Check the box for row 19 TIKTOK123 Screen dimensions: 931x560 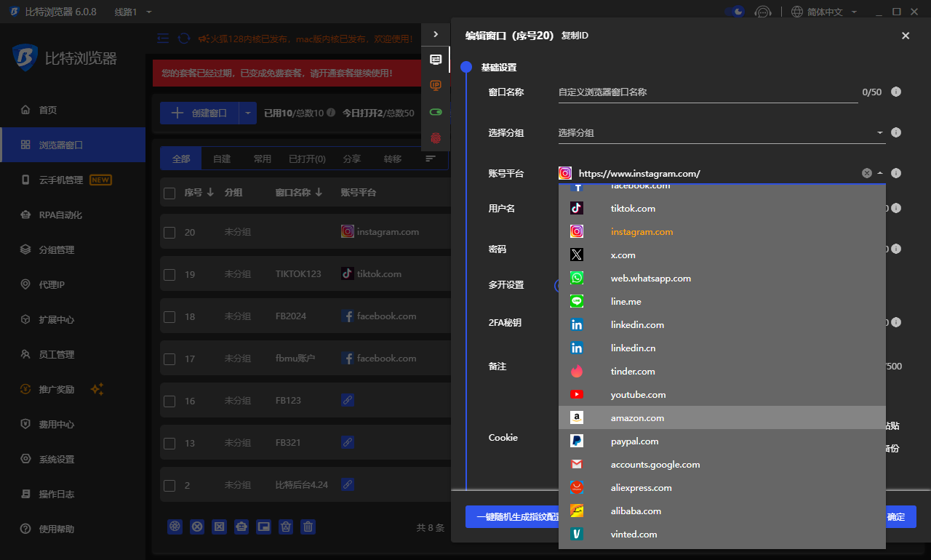tap(169, 274)
